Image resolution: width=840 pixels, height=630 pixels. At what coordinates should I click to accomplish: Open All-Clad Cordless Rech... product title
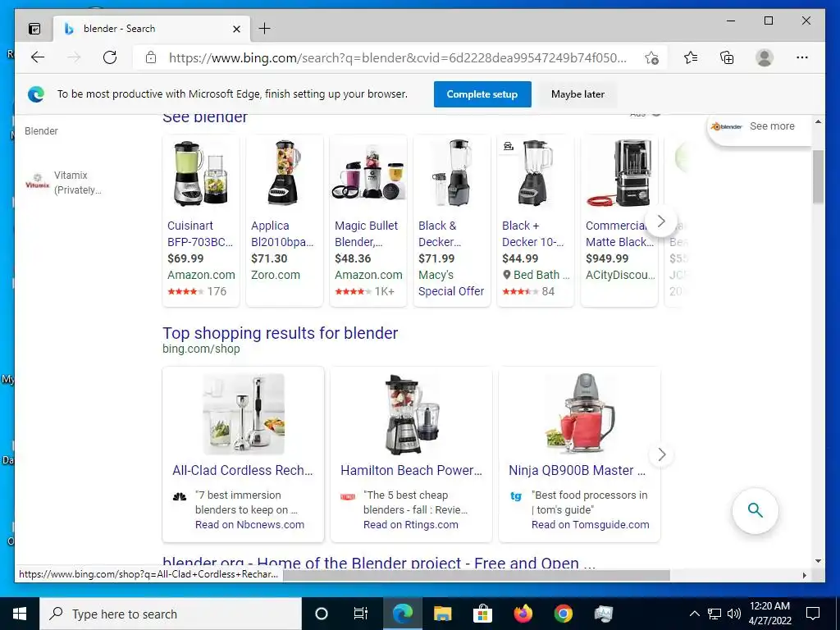242,470
